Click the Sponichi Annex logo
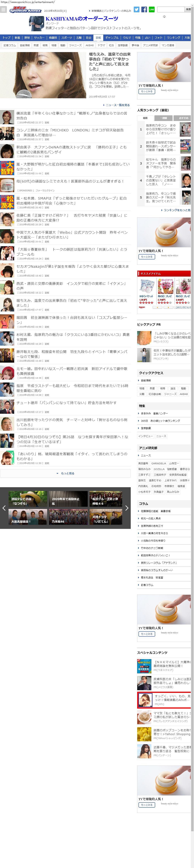This screenshot has height=868, width=194. pyautogui.click(x=25, y=10)
